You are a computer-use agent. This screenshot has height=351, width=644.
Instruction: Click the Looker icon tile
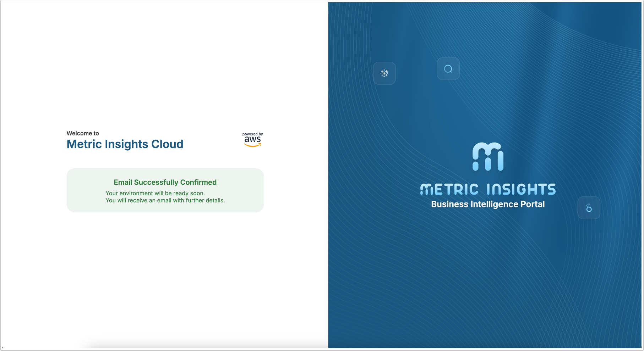coord(589,208)
